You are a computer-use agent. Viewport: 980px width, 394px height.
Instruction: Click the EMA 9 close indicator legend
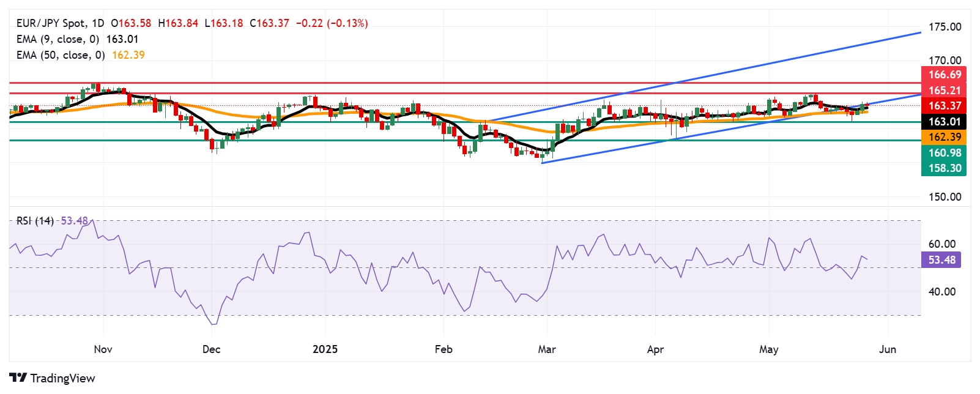point(58,39)
